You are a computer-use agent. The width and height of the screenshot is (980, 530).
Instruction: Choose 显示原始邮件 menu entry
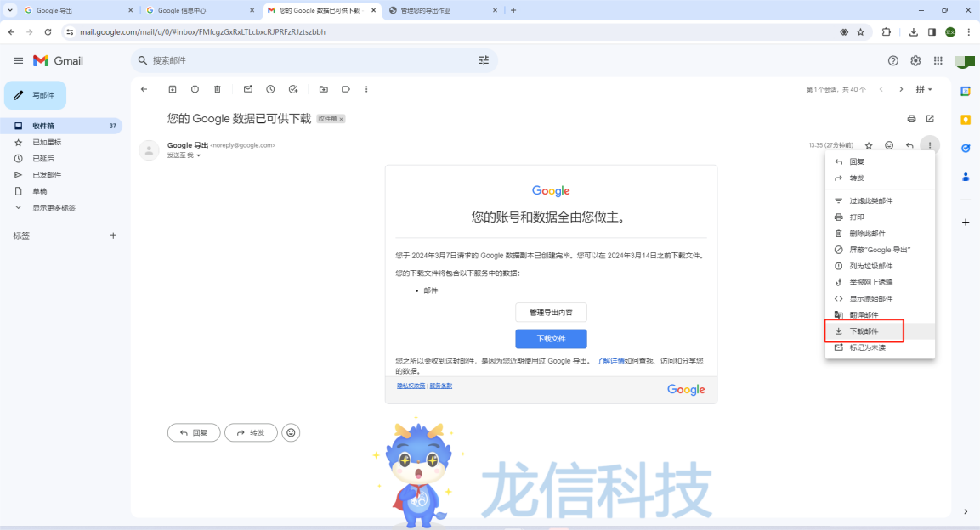click(x=880, y=298)
